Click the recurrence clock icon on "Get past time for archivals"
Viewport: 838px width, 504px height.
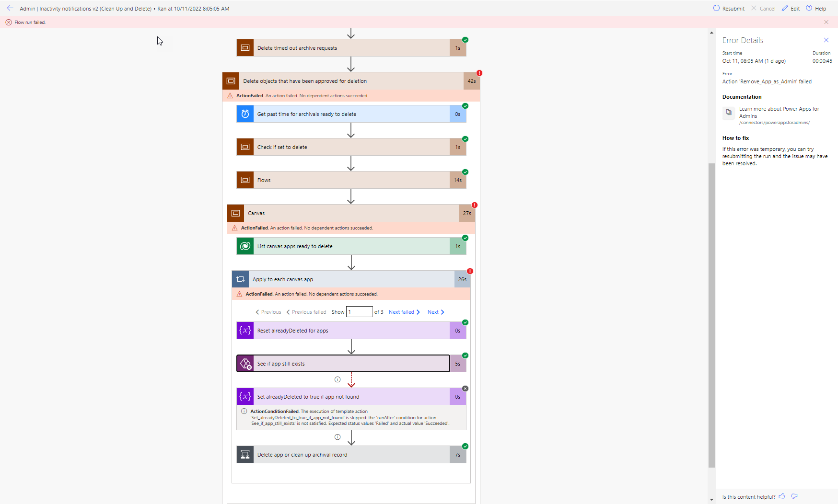[x=245, y=114]
